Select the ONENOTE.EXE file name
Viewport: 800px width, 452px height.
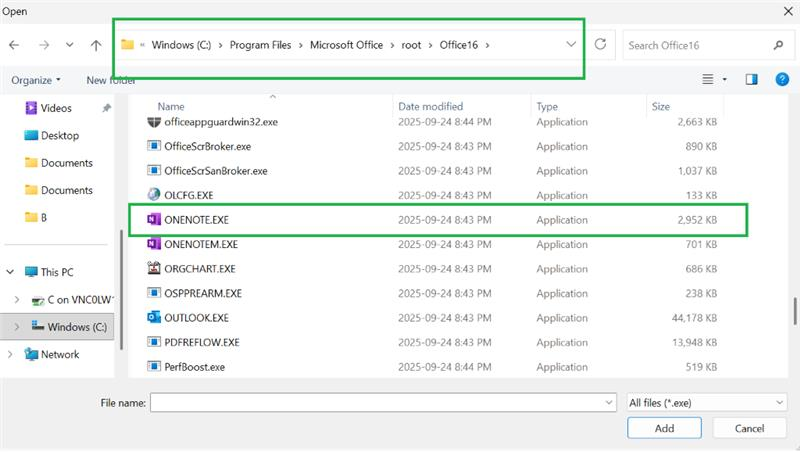point(196,220)
